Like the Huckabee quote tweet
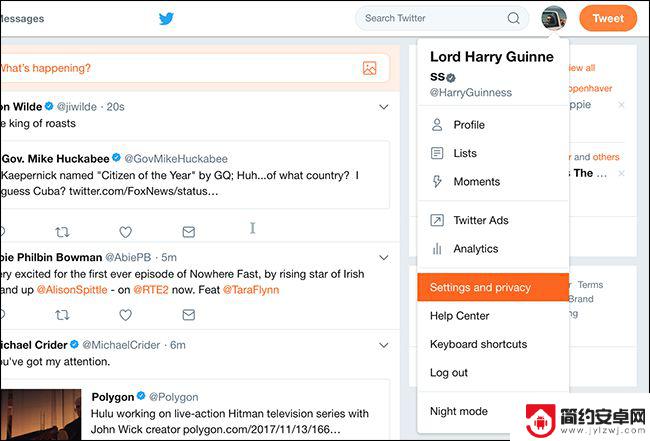Screen dimensions: 650x441 click(x=126, y=232)
